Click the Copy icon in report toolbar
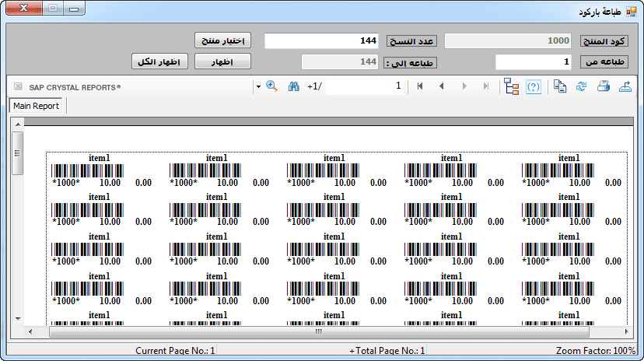 click(559, 86)
